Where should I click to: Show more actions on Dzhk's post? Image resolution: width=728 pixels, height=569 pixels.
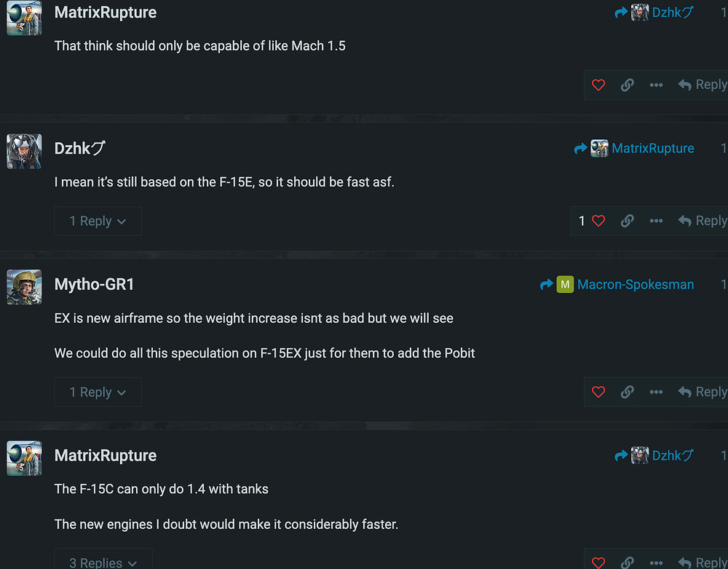point(656,221)
